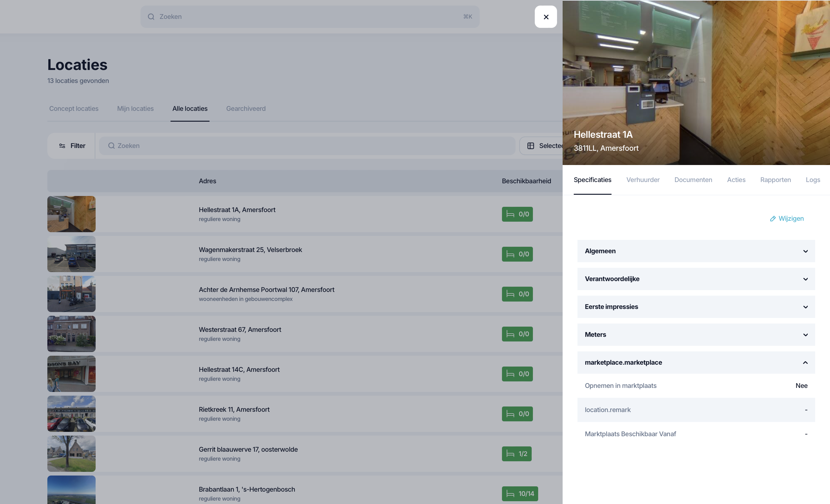The width and height of the screenshot is (830, 504).
Task: Click the magnifier icon in the locations search field
Action: [x=111, y=146]
